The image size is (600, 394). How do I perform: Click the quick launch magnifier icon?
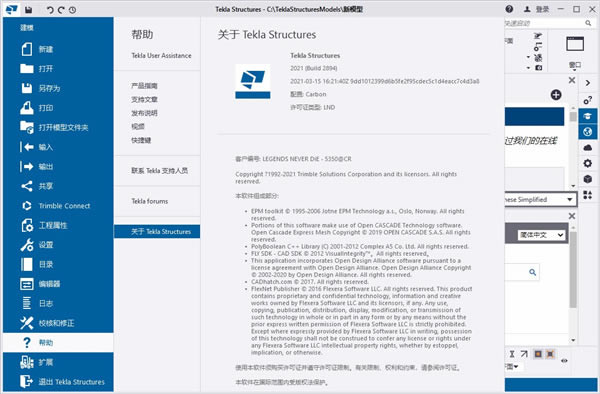588,23
